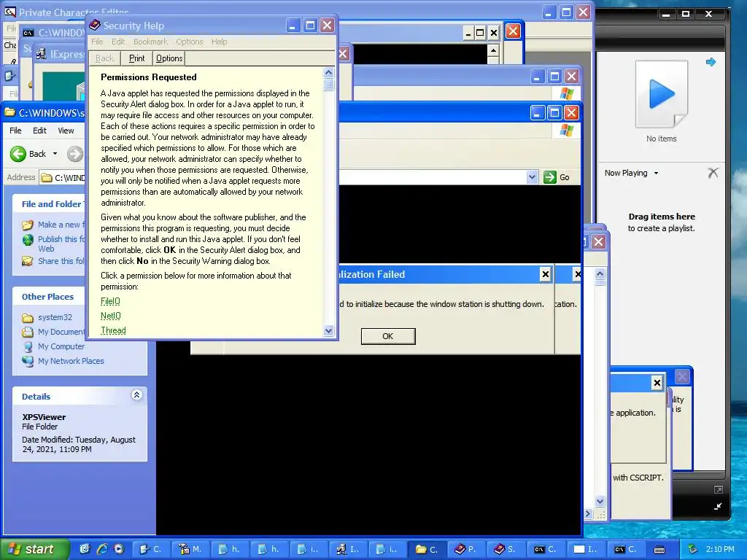Screen dimensions: 747x560
Task: Open My Network Places link
Action: coord(71,361)
